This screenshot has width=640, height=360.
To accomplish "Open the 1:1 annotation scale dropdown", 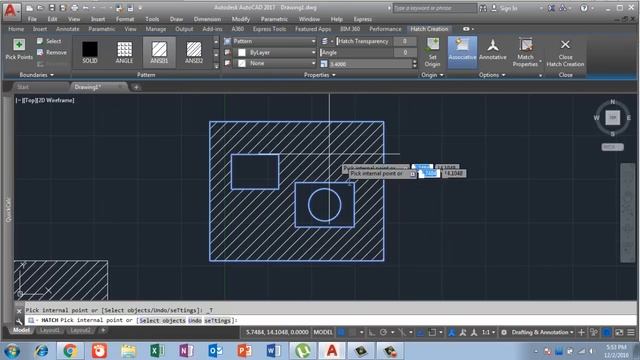I will click(x=488, y=332).
